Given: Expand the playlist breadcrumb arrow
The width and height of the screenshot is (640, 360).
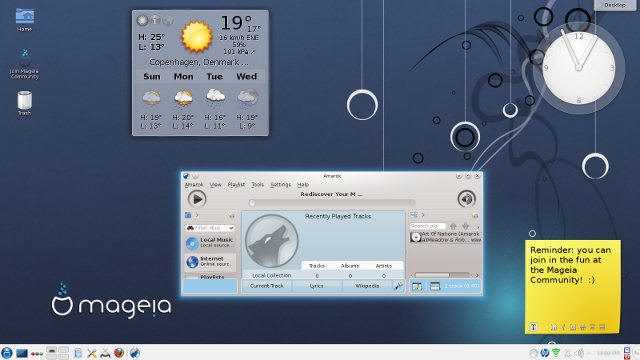Looking at the screenshot, I should [x=423, y=215].
